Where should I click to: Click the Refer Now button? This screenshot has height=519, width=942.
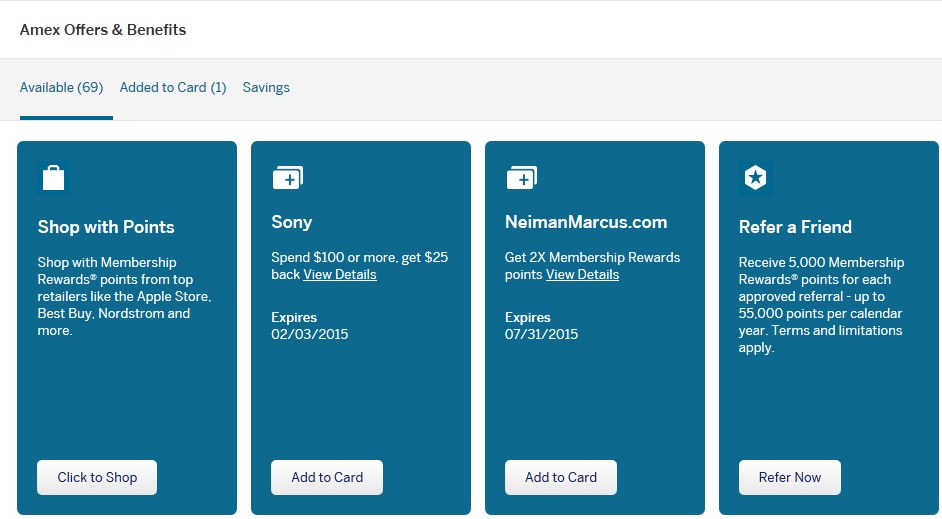pos(790,477)
